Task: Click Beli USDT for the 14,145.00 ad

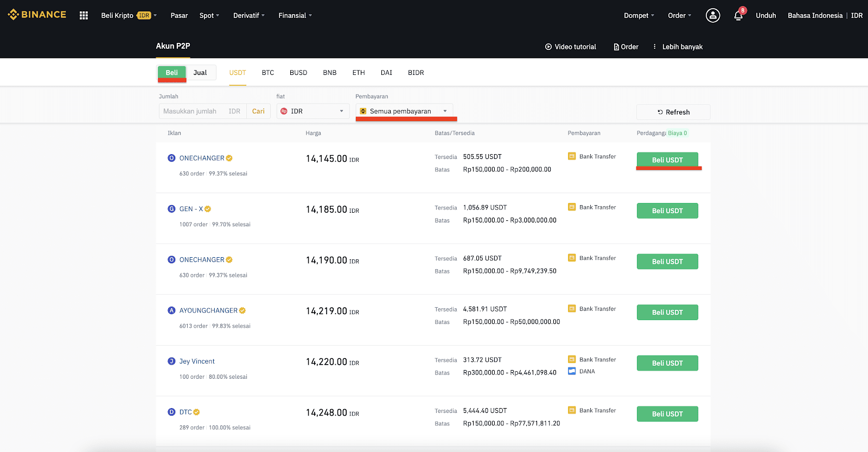Action: pos(667,160)
